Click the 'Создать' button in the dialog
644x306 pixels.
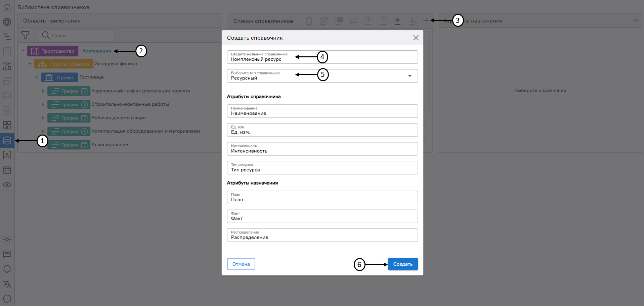(402, 264)
